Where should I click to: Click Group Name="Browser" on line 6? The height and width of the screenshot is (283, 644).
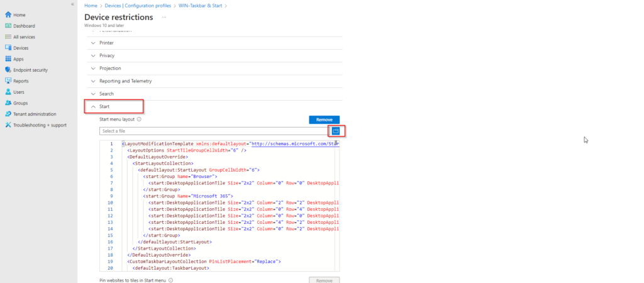tap(180, 176)
